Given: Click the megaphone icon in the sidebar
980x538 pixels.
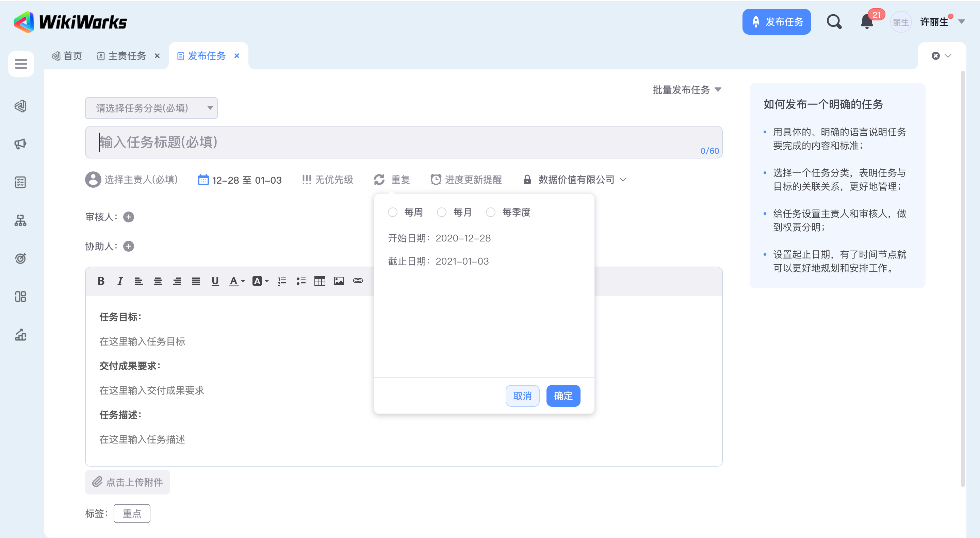Looking at the screenshot, I should (20, 144).
